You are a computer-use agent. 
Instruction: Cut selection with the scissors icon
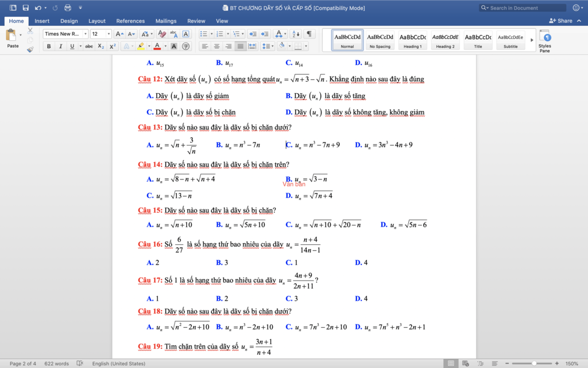30,31
